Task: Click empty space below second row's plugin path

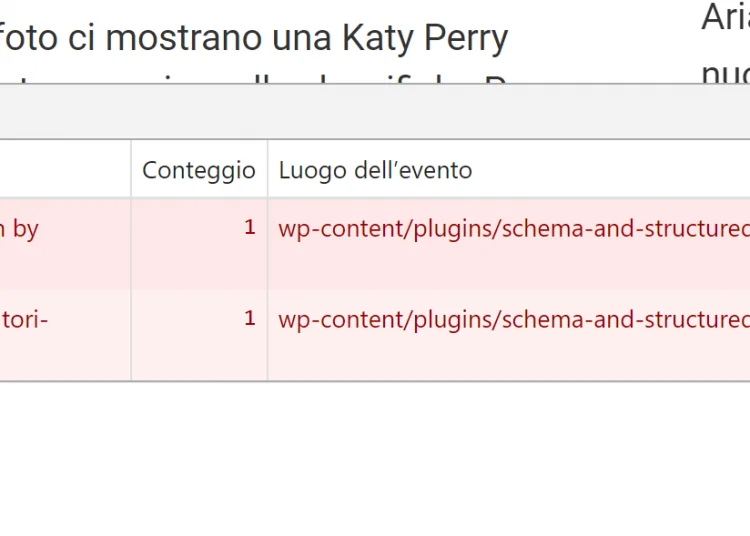Action: [x=510, y=356]
